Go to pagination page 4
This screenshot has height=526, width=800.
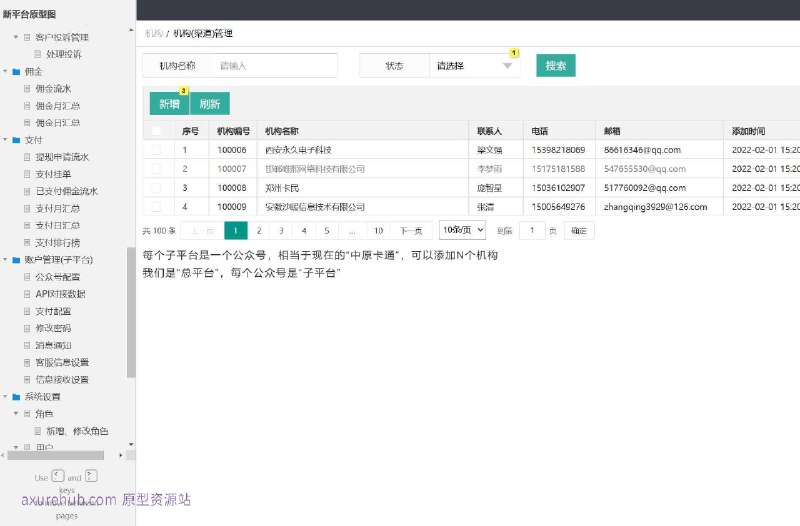point(304,231)
